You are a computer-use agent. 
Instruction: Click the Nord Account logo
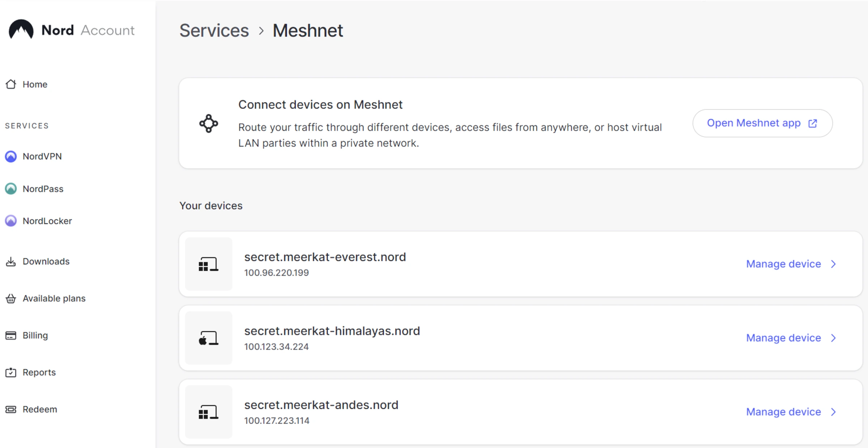coord(71,30)
